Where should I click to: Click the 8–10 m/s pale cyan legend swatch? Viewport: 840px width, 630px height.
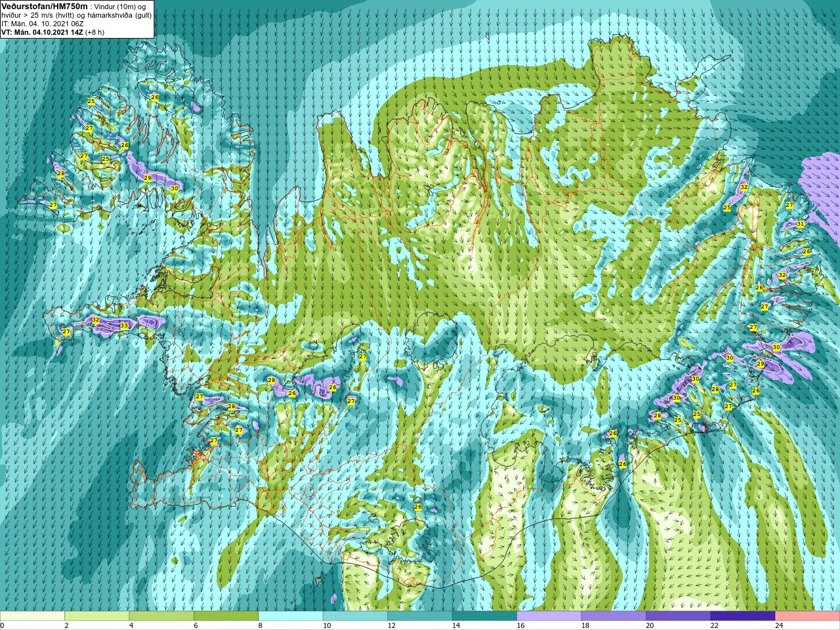point(291,616)
